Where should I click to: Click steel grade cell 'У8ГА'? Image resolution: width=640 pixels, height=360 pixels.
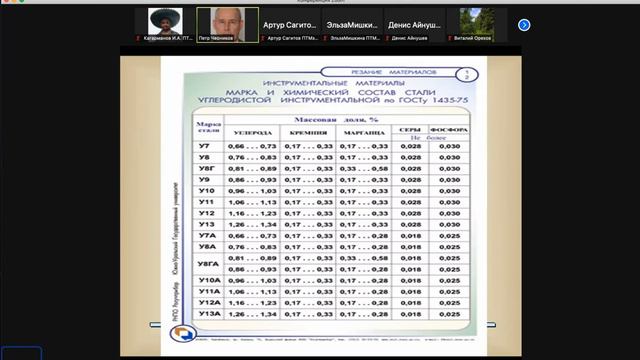[x=208, y=264]
